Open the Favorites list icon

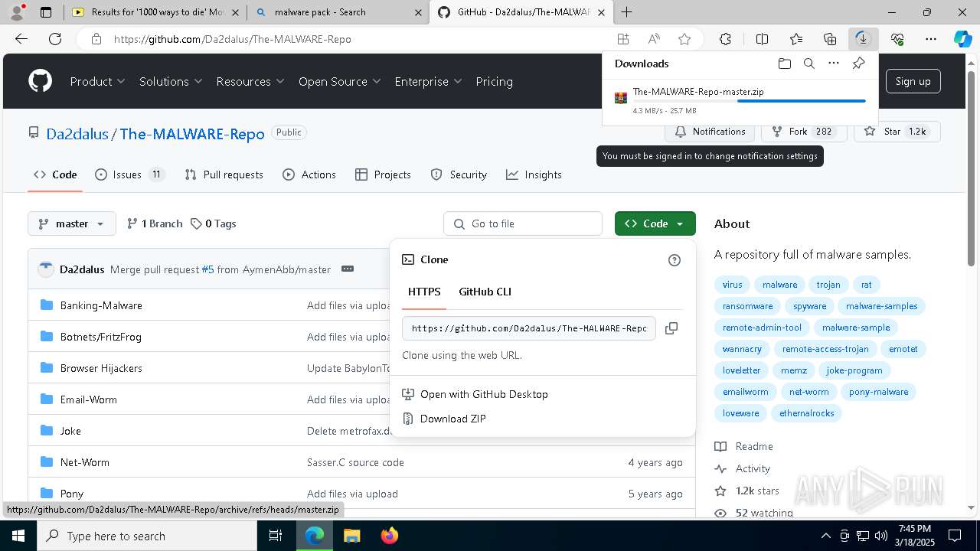click(x=796, y=39)
